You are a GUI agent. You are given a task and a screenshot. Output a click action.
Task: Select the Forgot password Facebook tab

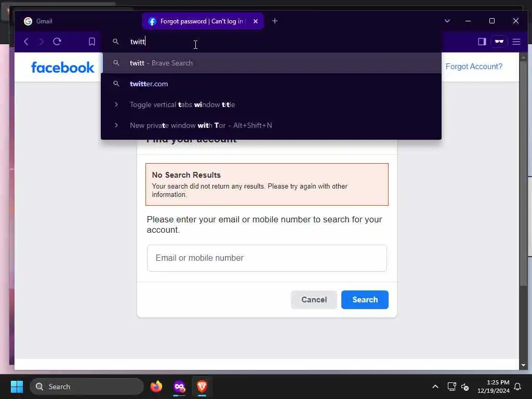pyautogui.click(x=203, y=21)
